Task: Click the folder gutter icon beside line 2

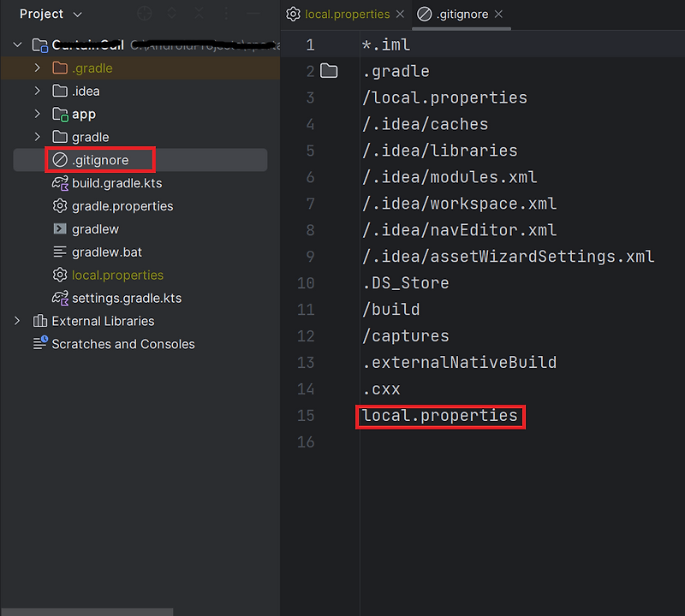Action: pyautogui.click(x=328, y=71)
